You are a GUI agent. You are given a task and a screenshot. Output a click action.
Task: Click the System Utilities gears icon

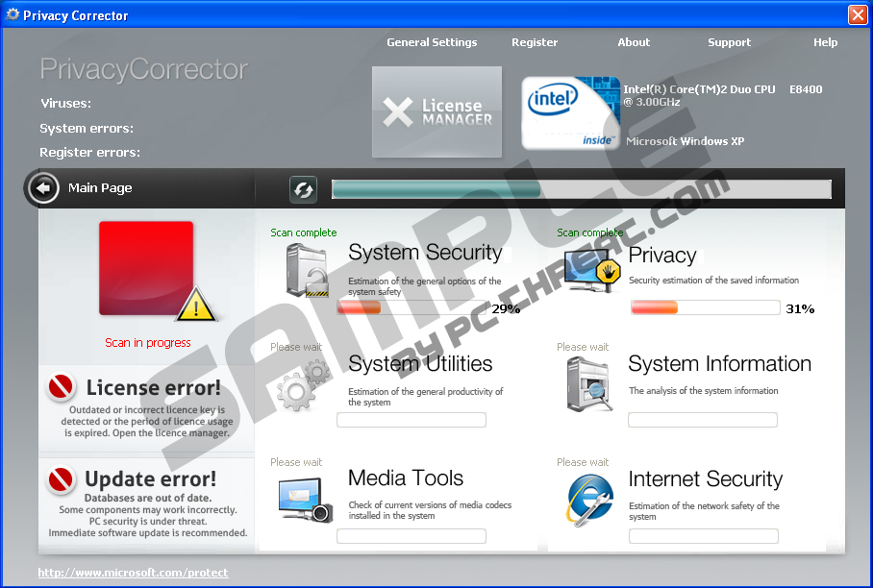pyautogui.click(x=302, y=385)
